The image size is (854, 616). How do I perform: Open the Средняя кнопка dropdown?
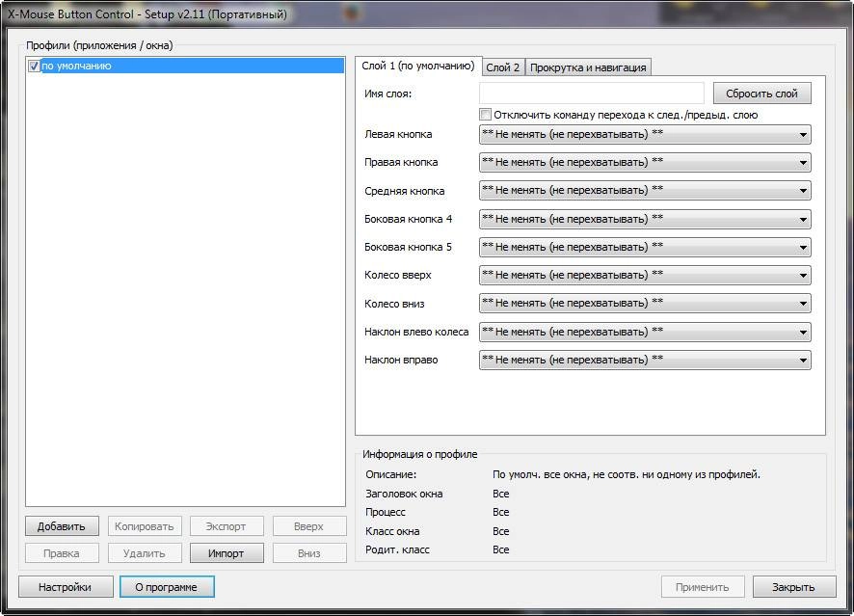click(x=645, y=191)
